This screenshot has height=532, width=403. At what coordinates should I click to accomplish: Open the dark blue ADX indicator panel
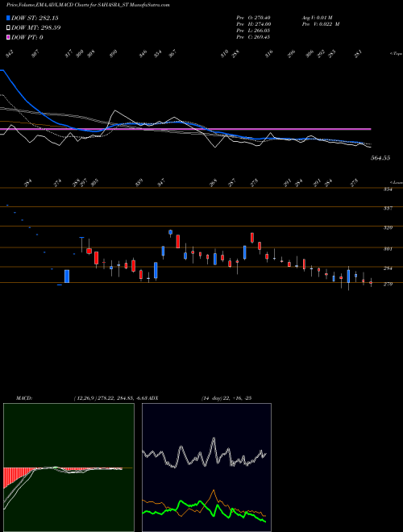click(206, 468)
